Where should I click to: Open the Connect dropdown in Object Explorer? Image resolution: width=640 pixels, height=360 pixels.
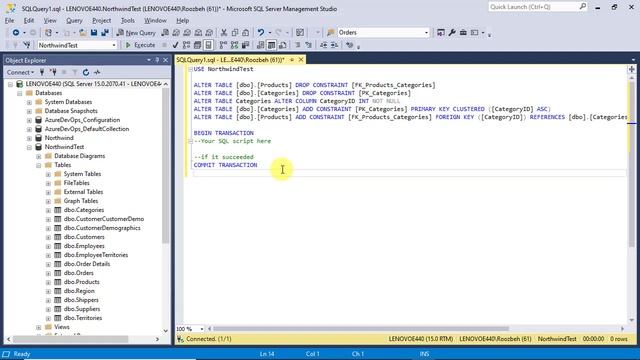click(20, 72)
